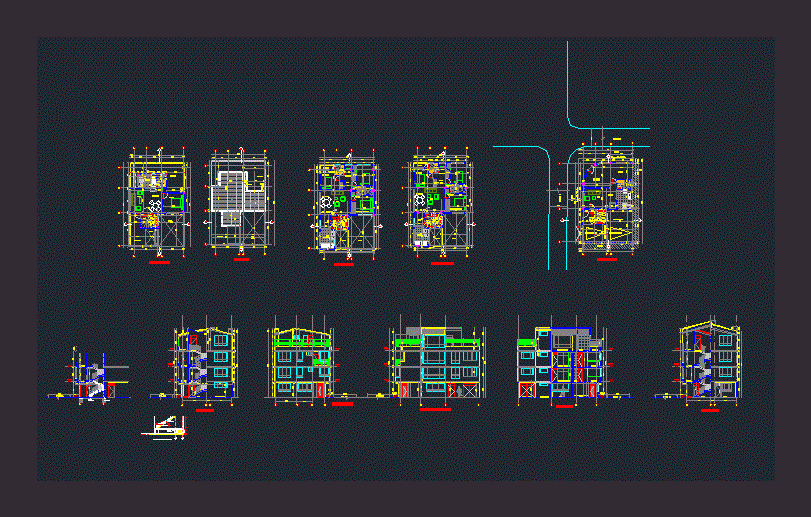811x517 pixels.
Task: Select the third floor plan in top row
Action: 345,203
